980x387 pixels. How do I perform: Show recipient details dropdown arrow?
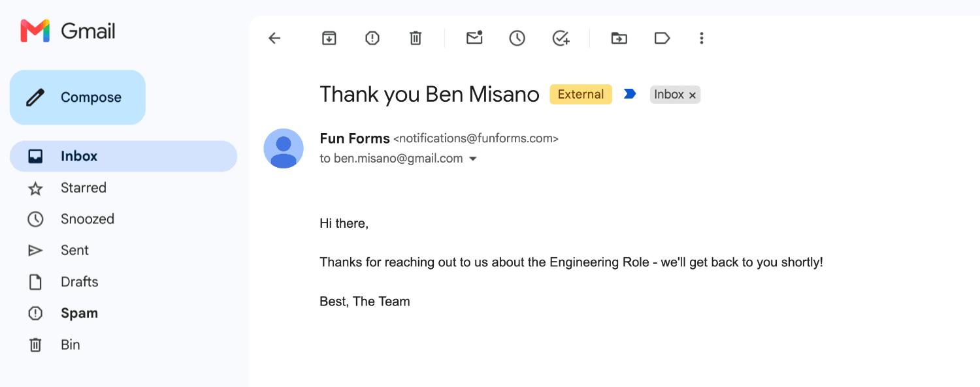click(473, 159)
